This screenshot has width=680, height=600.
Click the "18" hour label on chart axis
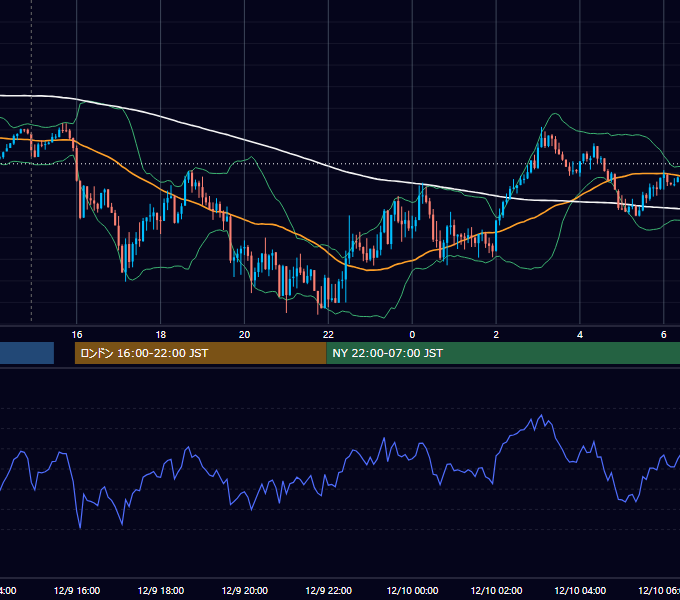160,335
